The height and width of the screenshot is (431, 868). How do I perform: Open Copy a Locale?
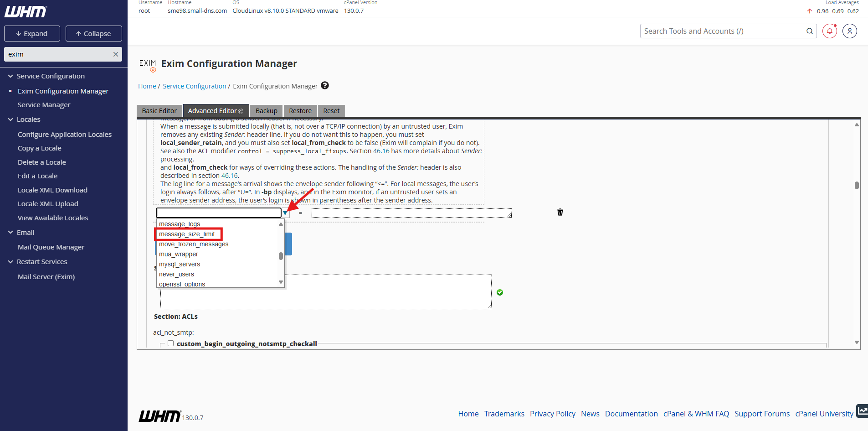[40, 148]
